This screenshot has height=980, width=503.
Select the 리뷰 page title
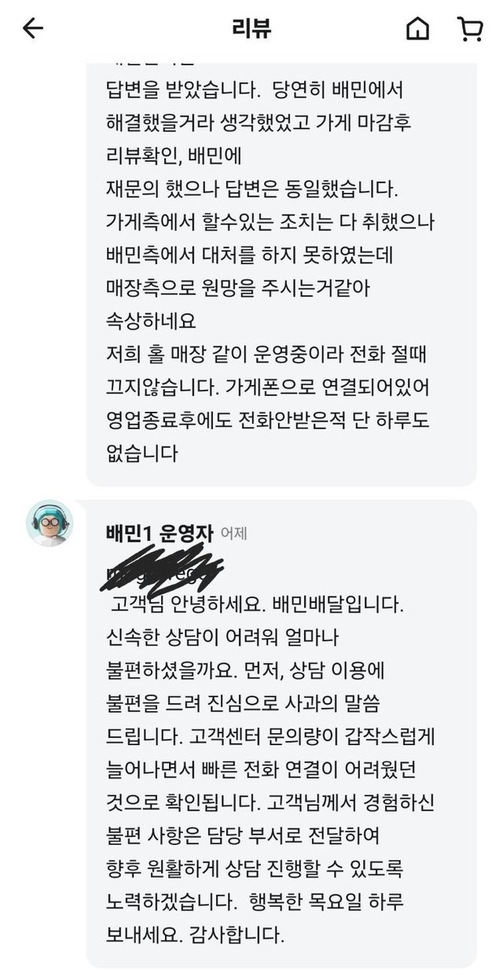tap(251, 29)
